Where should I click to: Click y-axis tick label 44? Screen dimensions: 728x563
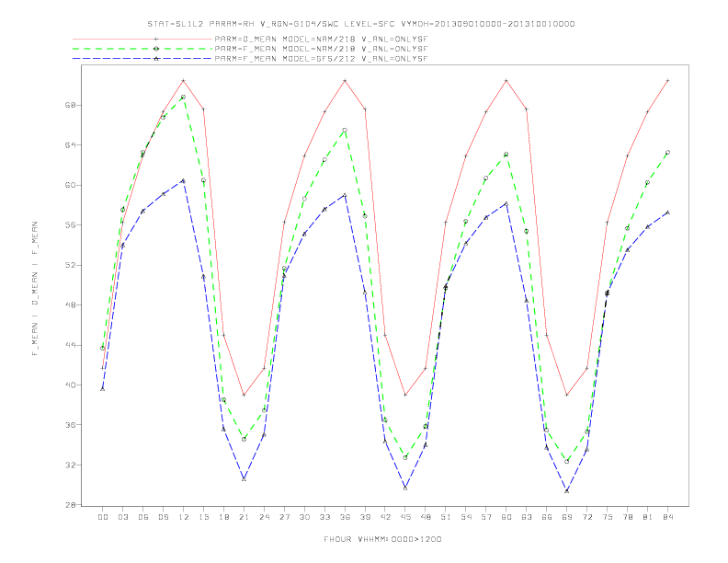point(71,345)
